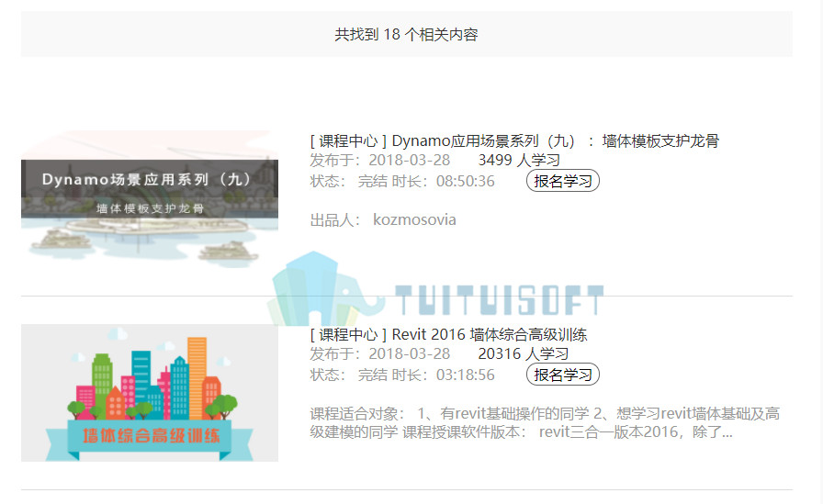Click the duration 08:50:36 text

tap(465, 181)
